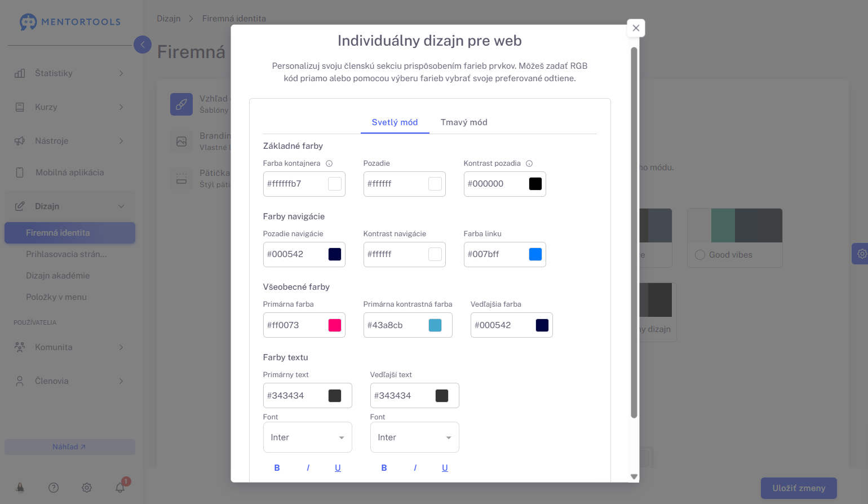Toggle italic for Vedľajší text
The width and height of the screenshot is (868, 504).
415,468
